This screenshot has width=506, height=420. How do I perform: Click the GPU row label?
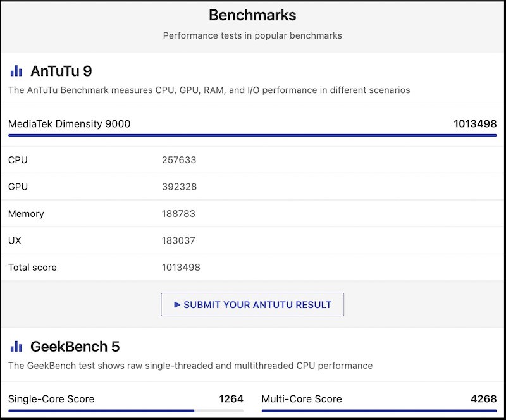[x=18, y=187]
